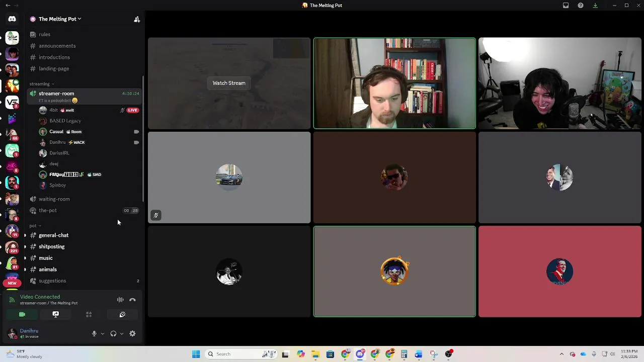
Task: Open Discord help icon in titlebar
Action: pos(581,6)
